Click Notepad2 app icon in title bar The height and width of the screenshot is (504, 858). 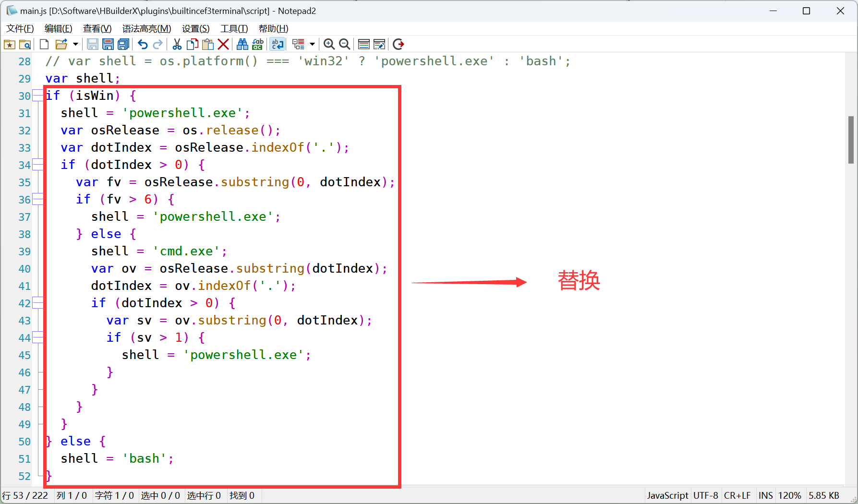pyautogui.click(x=11, y=11)
